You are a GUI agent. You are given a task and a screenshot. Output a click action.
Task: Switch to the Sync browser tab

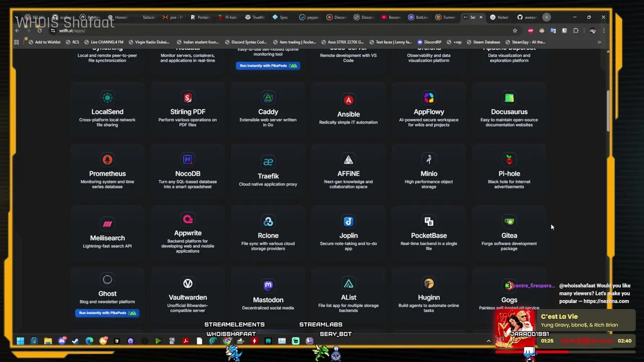click(x=282, y=17)
